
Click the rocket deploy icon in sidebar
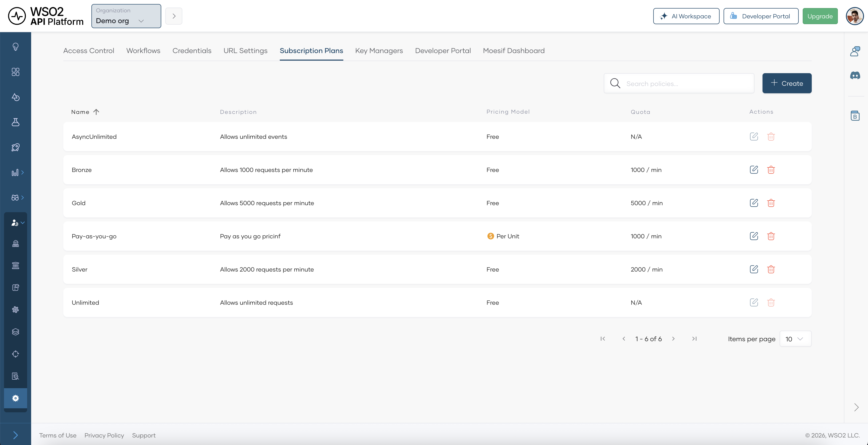coord(16,147)
